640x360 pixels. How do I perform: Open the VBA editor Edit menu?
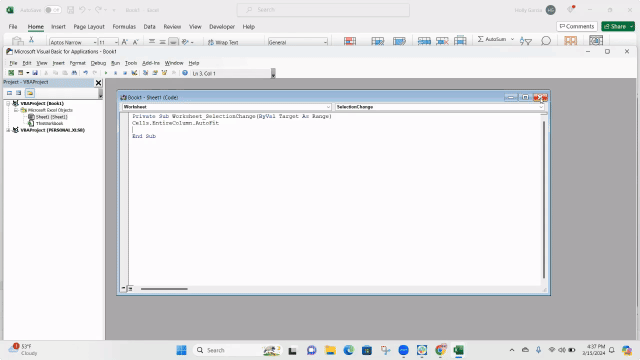coord(27,63)
